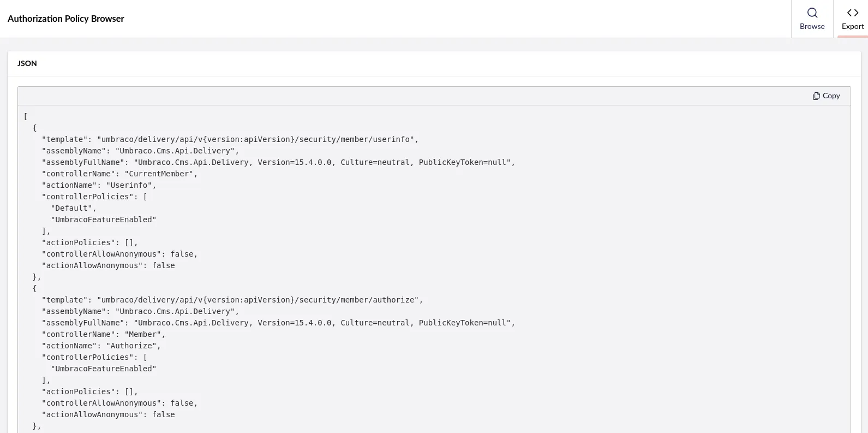This screenshot has height=433, width=868.
Task: Click the JSON section heading
Action: click(x=27, y=63)
